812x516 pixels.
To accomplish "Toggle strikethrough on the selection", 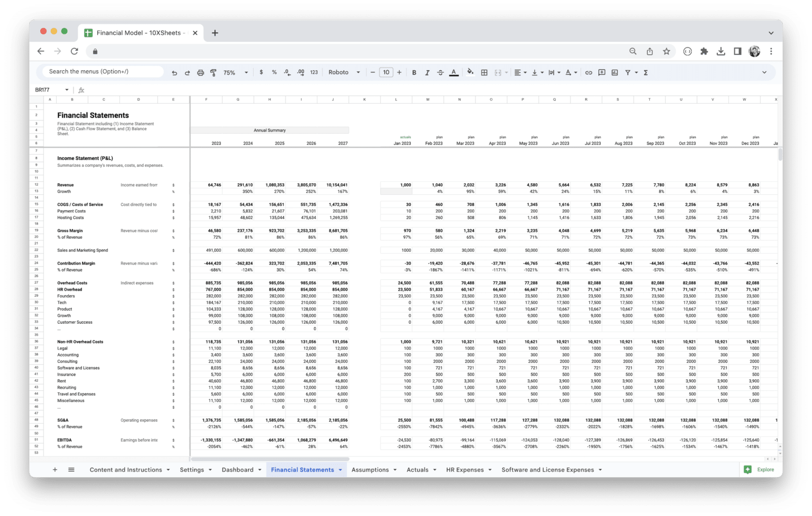I will pyautogui.click(x=440, y=72).
